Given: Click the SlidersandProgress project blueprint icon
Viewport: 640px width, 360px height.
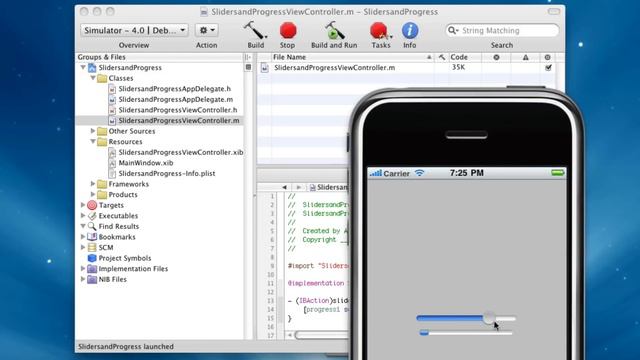Looking at the screenshot, I should tap(92, 67).
